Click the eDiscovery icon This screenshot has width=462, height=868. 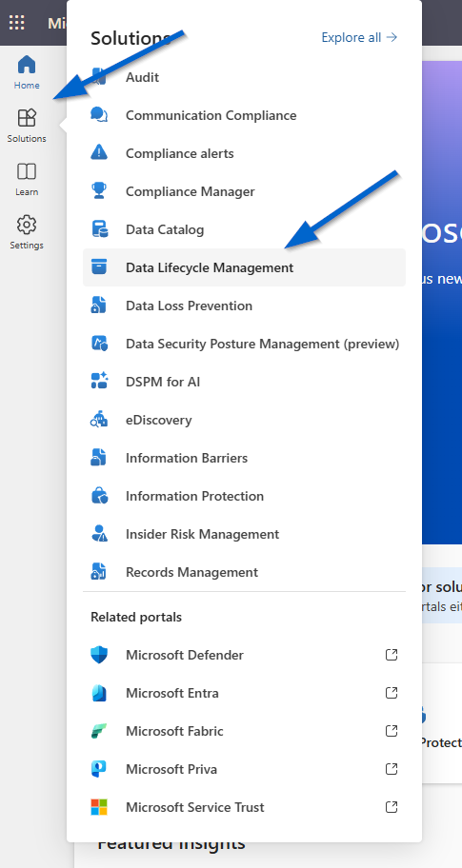pyautogui.click(x=99, y=420)
